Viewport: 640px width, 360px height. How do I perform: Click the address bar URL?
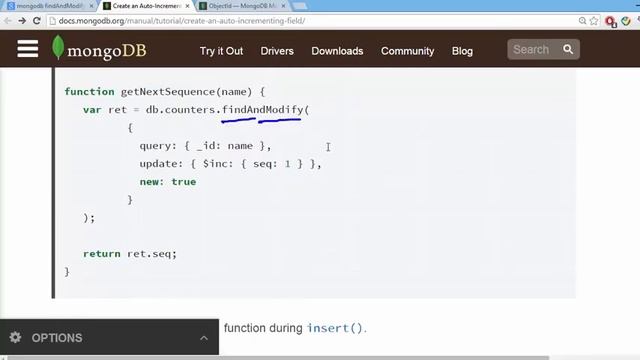182,21
